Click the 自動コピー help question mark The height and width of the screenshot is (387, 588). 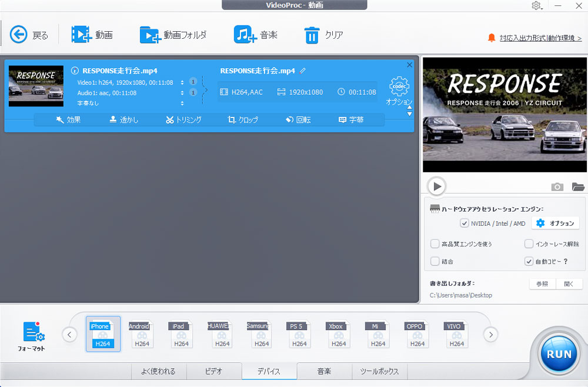tap(566, 261)
